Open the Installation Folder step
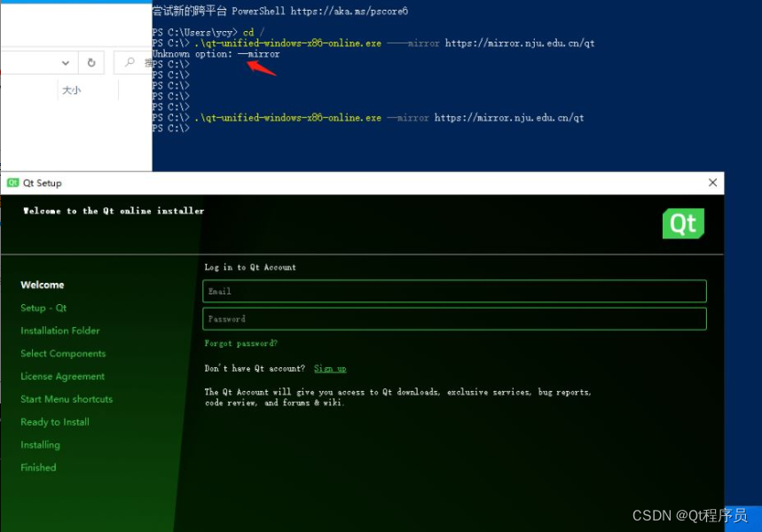This screenshot has width=762, height=532. (x=59, y=330)
